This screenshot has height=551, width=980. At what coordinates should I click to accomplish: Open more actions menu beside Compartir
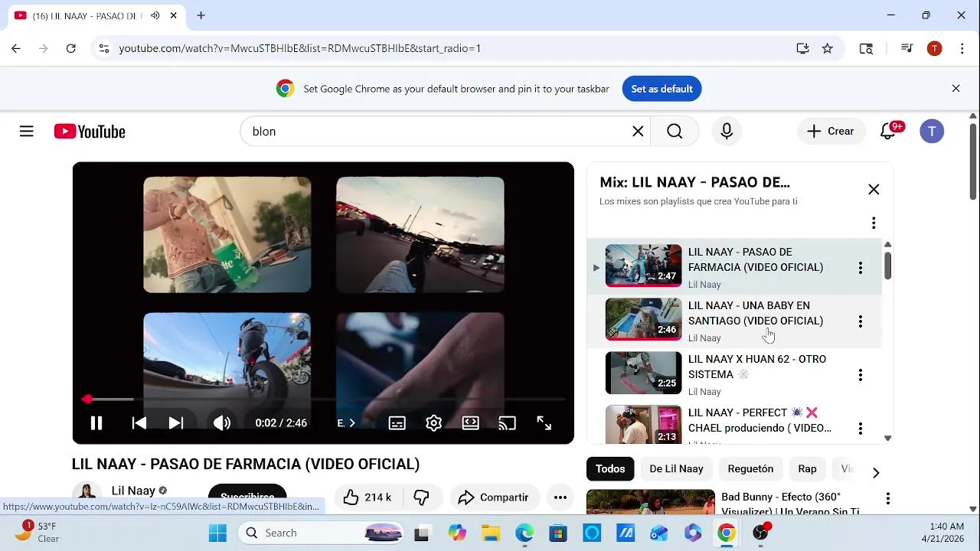click(560, 497)
